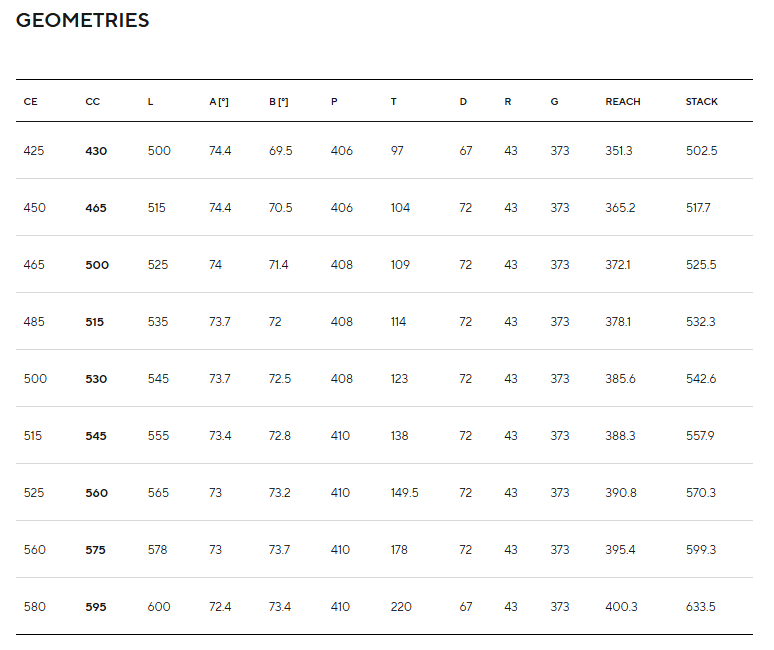This screenshot has height=650, width=774.
Task: Click bold CC size 465
Action: pos(96,208)
